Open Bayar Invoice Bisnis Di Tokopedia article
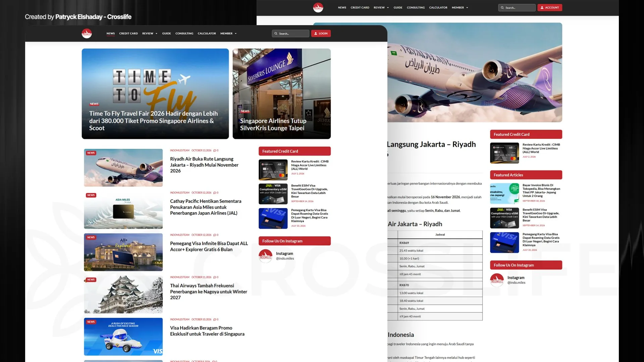644x362 pixels. pos(541,190)
